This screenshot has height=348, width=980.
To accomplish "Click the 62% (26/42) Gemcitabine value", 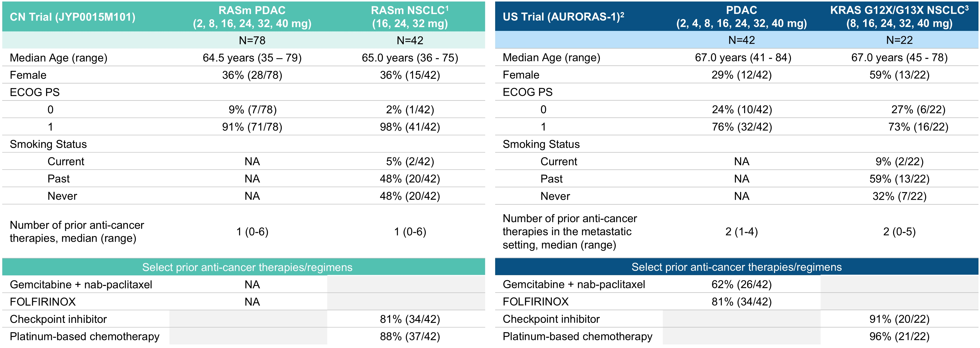I will (x=741, y=284).
